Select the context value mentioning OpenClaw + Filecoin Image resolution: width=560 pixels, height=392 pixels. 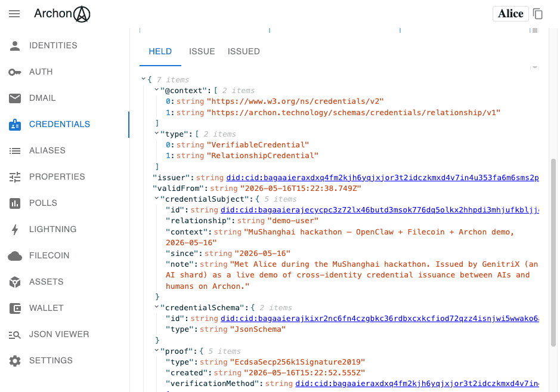coord(340,237)
